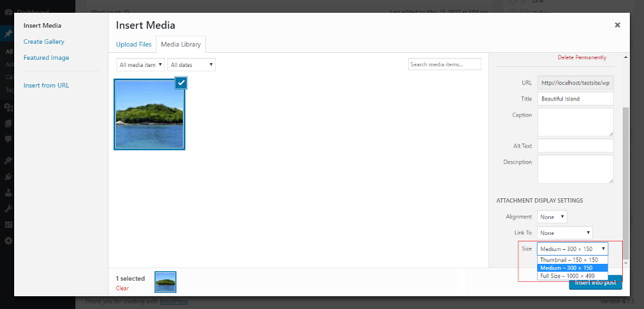
Task: Open Create Gallery in the sidebar
Action: click(44, 41)
